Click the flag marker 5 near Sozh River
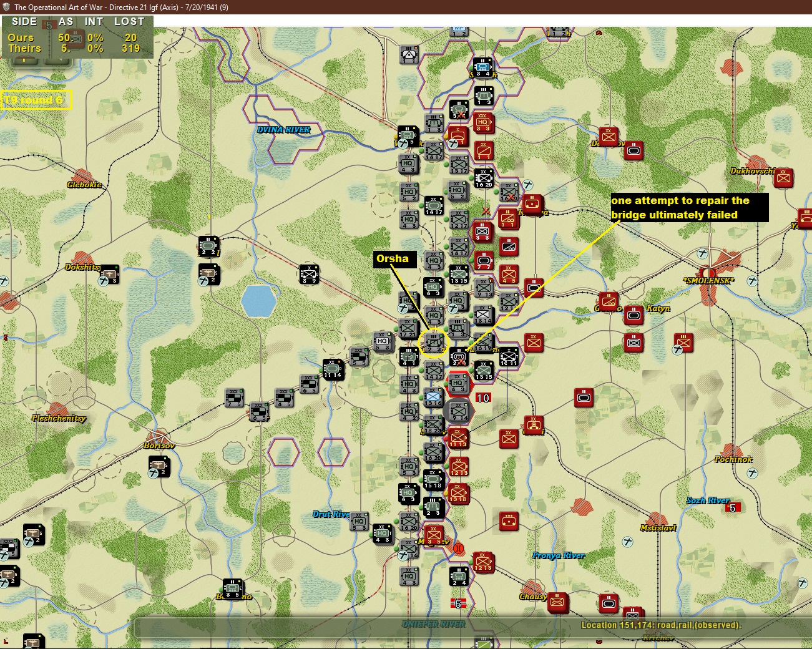 coord(733,508)
